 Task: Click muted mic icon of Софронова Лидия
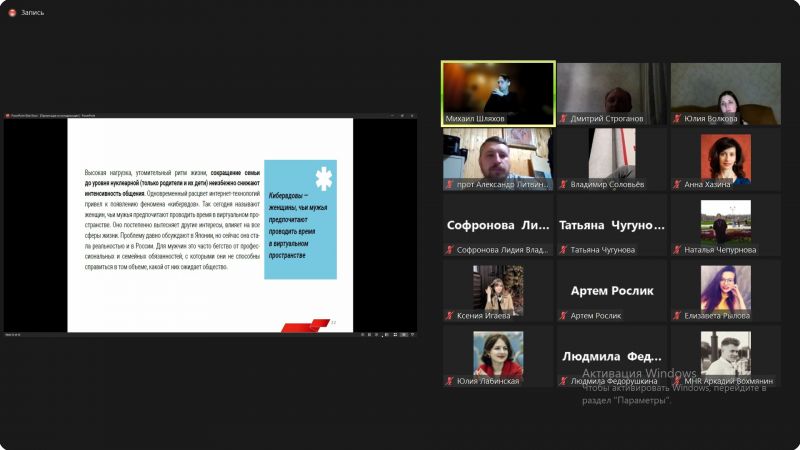(x=449, y=249)
